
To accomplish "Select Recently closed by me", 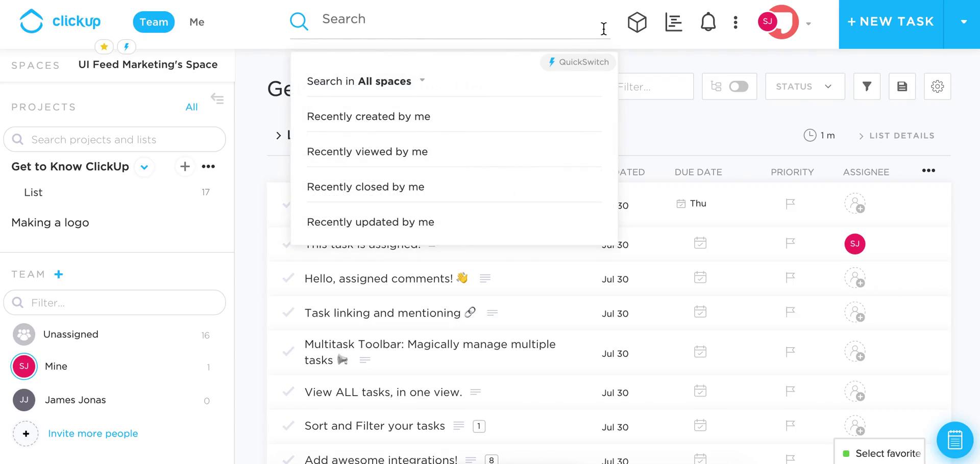I will pos(454,187).
